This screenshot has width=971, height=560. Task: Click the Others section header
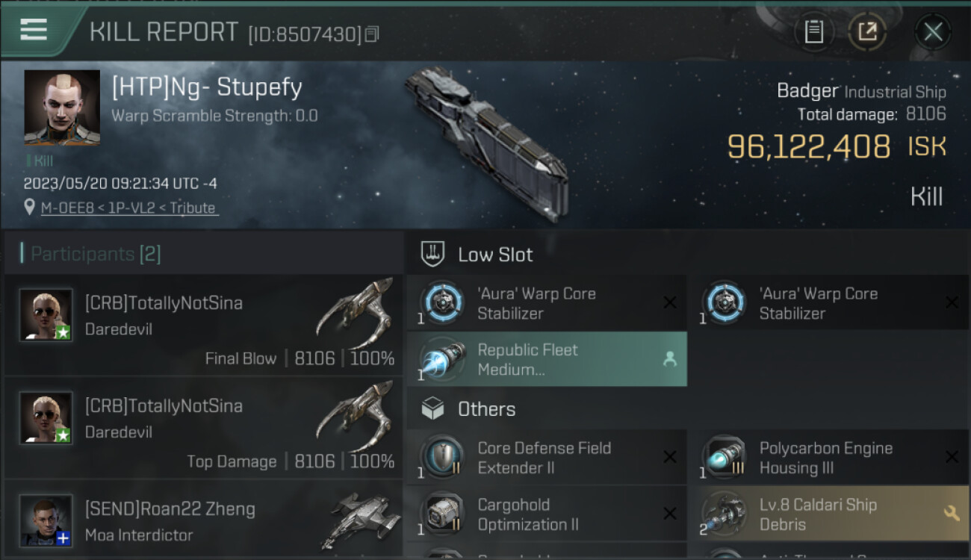(x=486, y=409)
